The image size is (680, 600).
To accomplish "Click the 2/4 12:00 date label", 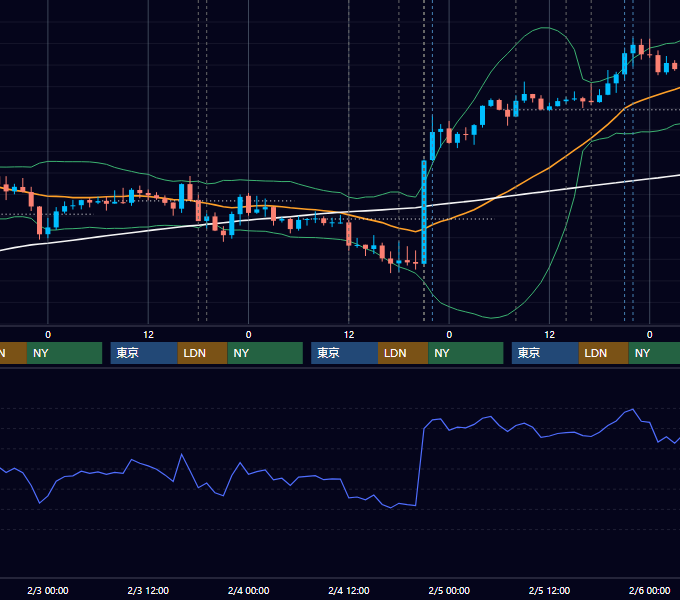I will pos(349,590).
